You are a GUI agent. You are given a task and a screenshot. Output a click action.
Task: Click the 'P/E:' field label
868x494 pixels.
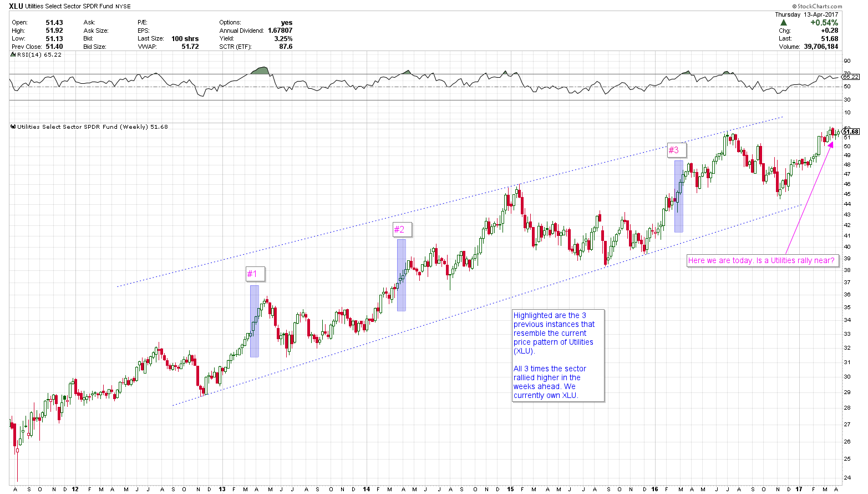pyautogui.click(x=143, y=23)
